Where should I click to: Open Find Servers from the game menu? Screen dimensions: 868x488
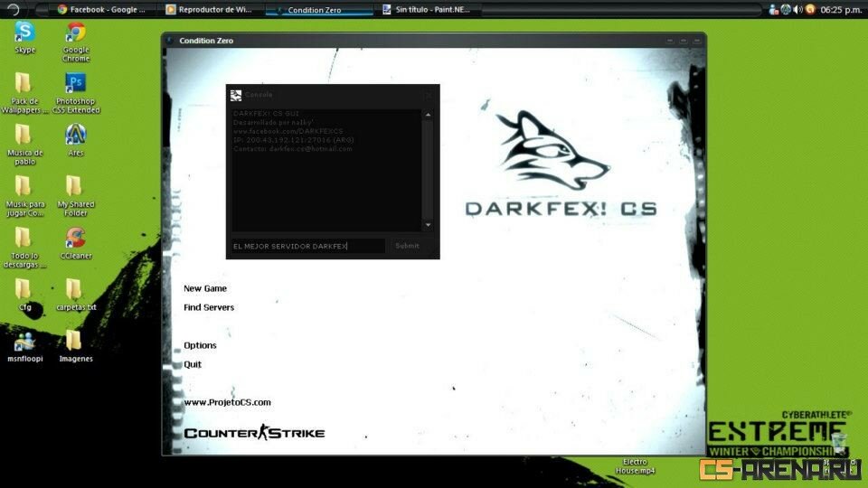pos(209,307)
